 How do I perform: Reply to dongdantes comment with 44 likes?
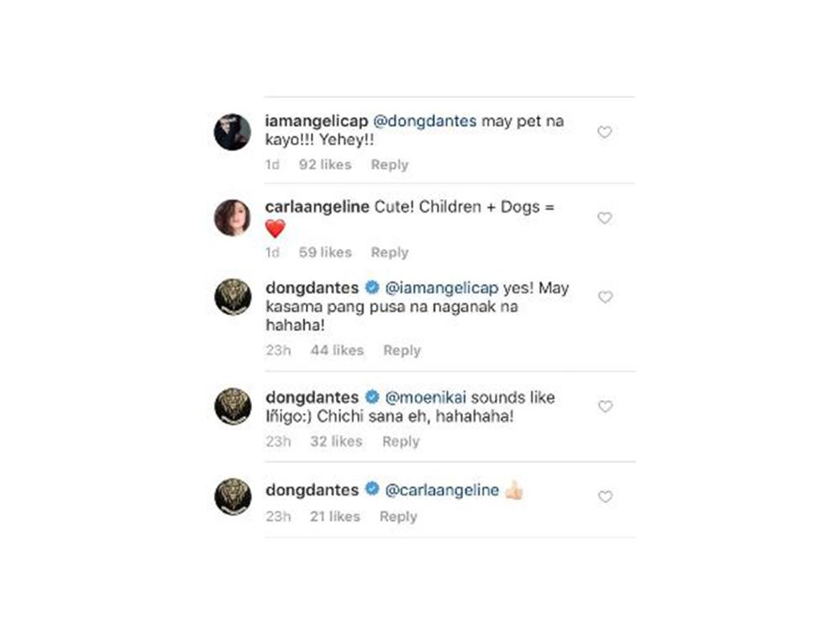pyautogui.click(x=402, y=350)
